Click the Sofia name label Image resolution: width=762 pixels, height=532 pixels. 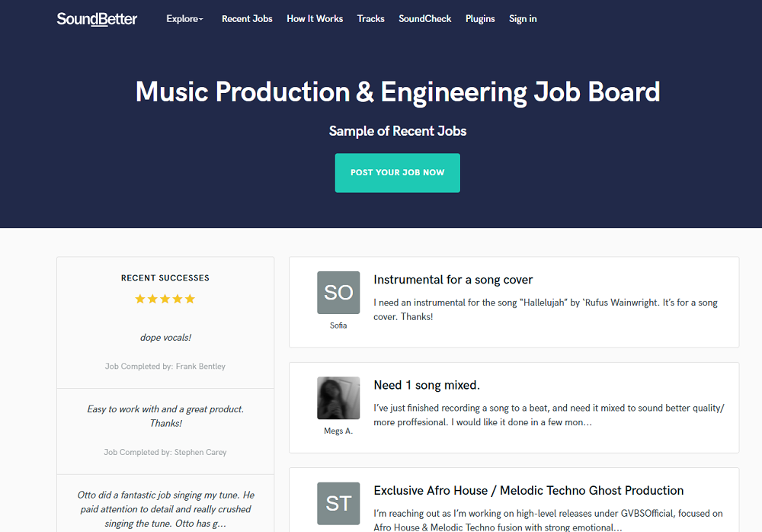point(338,325)
